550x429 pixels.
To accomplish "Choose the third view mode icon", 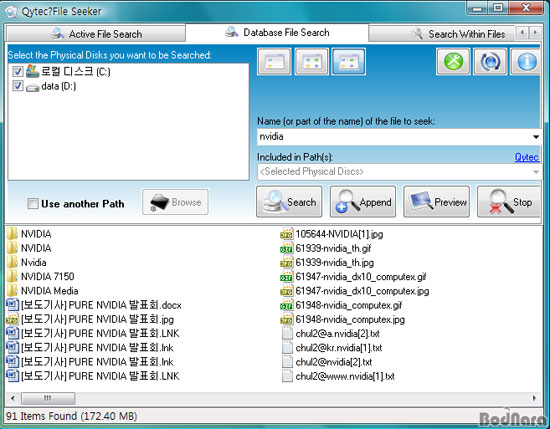I will click(x=349, y=62).
